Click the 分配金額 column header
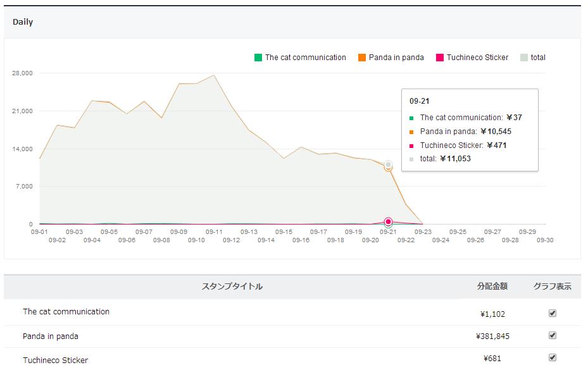588x370 pixels. point(492,287)
